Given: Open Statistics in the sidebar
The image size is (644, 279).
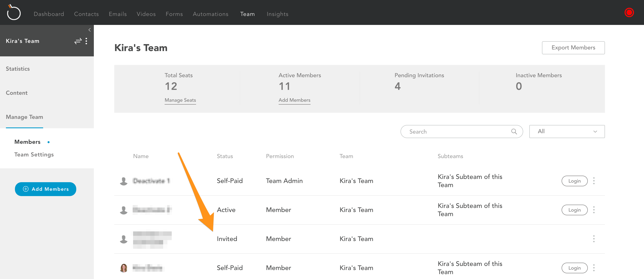Looking at the screenshot, I should pyautogui.click(x=18, y=69).
